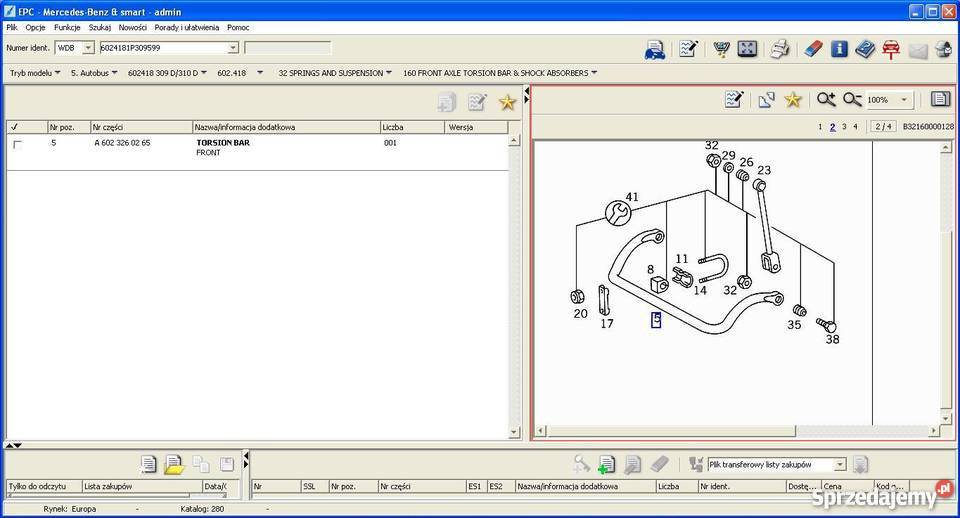Open the vehicle data card icon
The height and width of the screenshot is (518, 960).
pyautogui.click(x=654, y=49)
